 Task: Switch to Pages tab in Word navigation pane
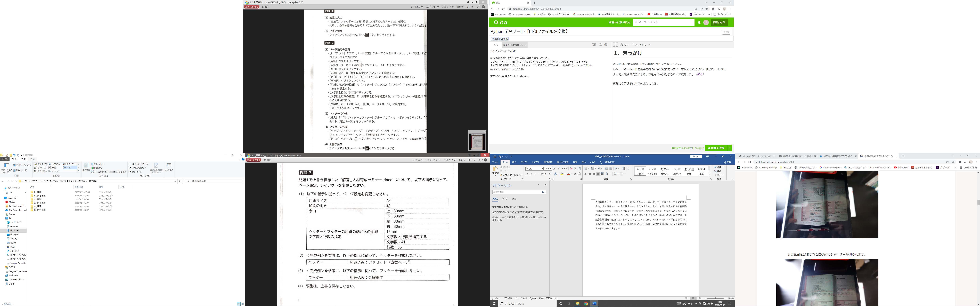click(x=505, y=199)
